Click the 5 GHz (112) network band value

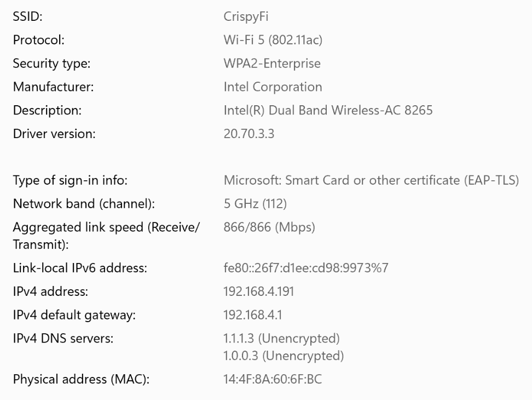pos(255,204)
